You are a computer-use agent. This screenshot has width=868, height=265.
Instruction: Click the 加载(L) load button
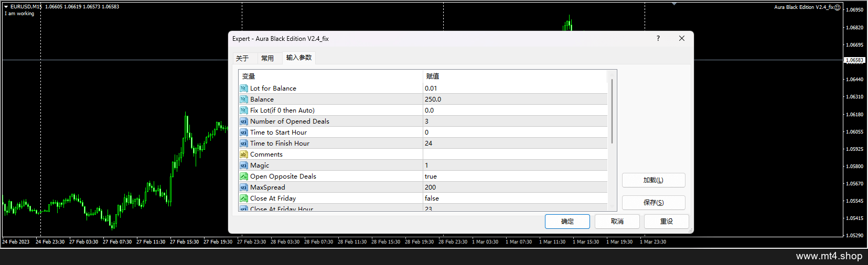(x=653, y=180)
